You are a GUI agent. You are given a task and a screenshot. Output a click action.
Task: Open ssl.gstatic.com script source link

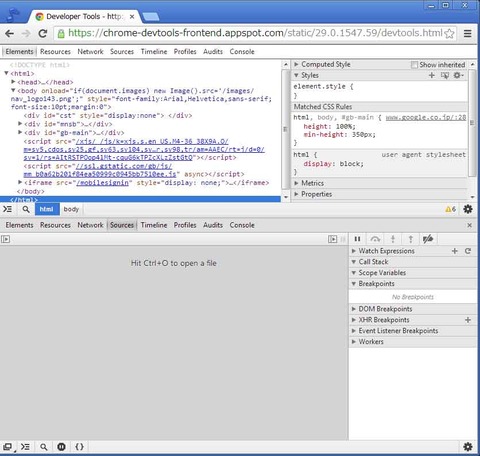coord(100,170)
